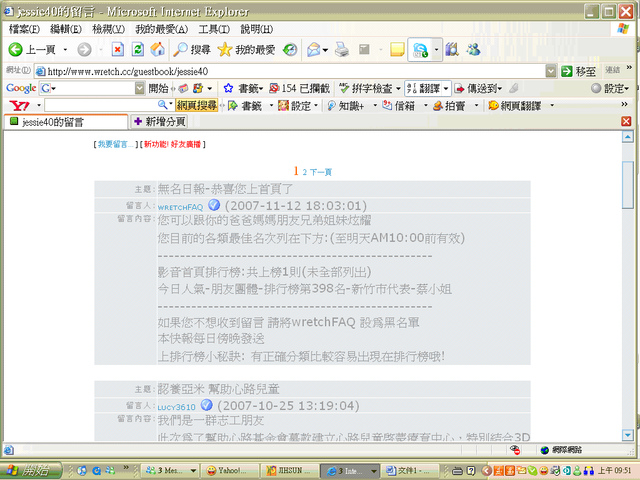Click the Windows 開始 Start button
Viewport: 640px width, 480px height.
31,471
